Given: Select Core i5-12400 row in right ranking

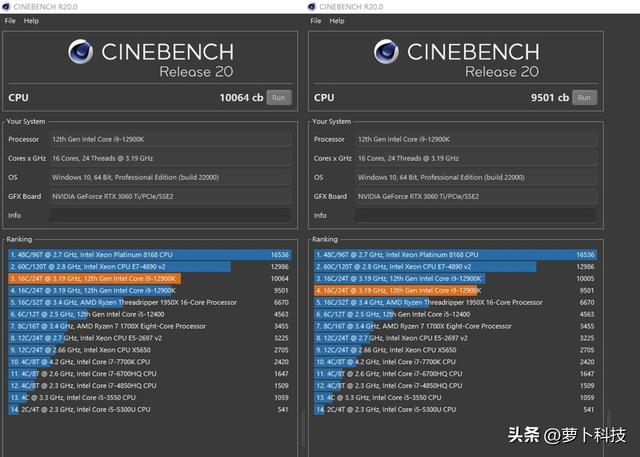Looking at the screenshot, I should click(x=455, y=314).
